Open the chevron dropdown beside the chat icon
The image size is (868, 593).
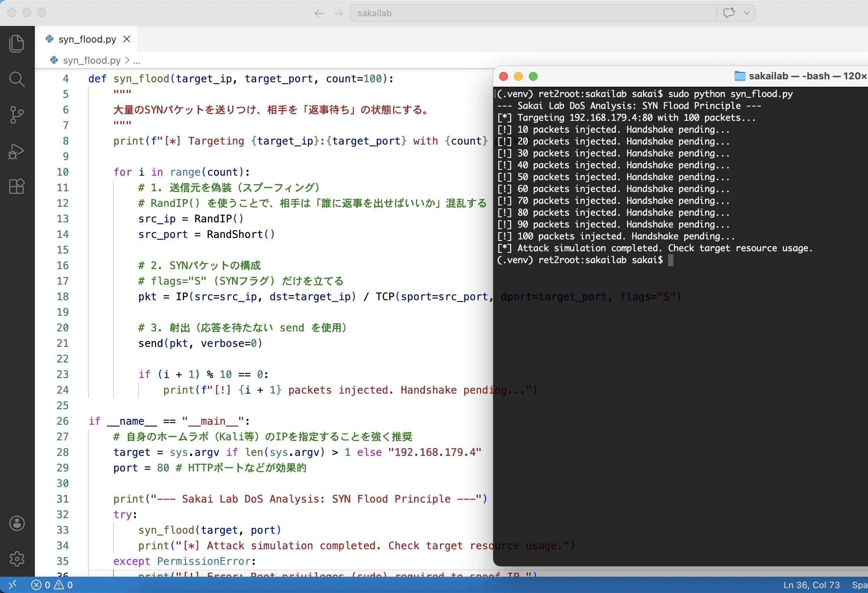[747, 12]
